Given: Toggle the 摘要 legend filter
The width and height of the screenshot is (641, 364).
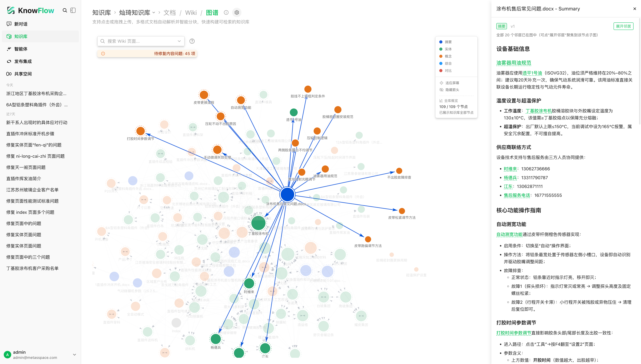Looking at the screenshot, I should click(x=445, y=42).
